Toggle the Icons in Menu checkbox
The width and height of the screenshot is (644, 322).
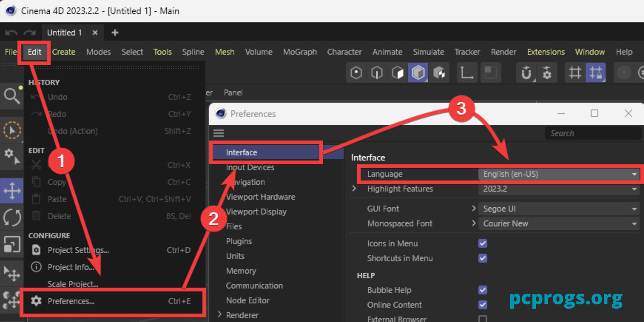click(483, 244)
